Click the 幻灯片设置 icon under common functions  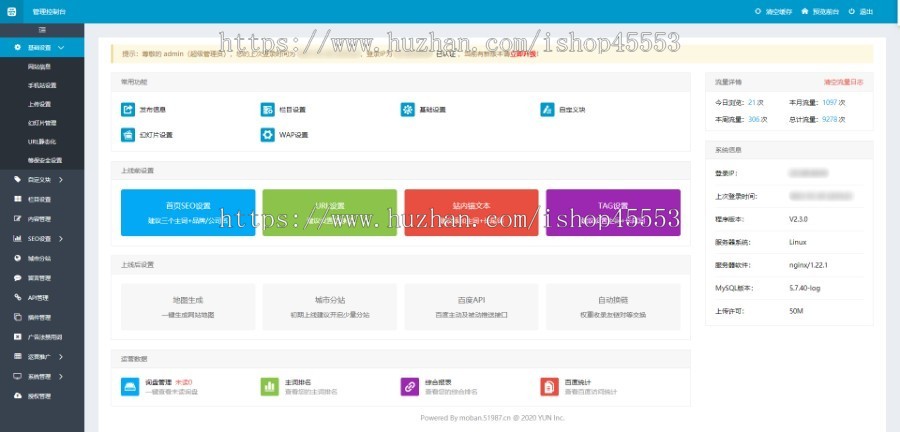pyautogui.click(x=128, y=135)
